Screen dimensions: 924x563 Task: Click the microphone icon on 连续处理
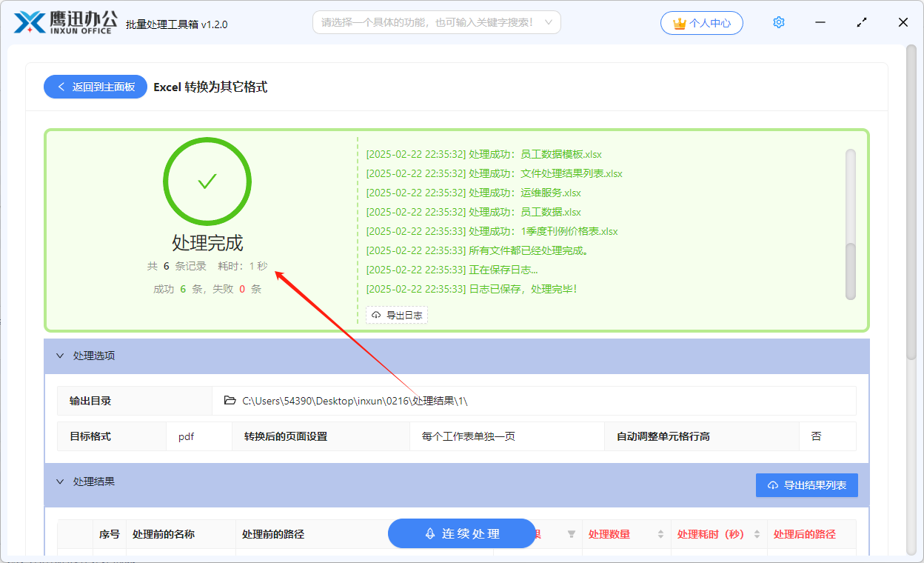pos(429,533)
